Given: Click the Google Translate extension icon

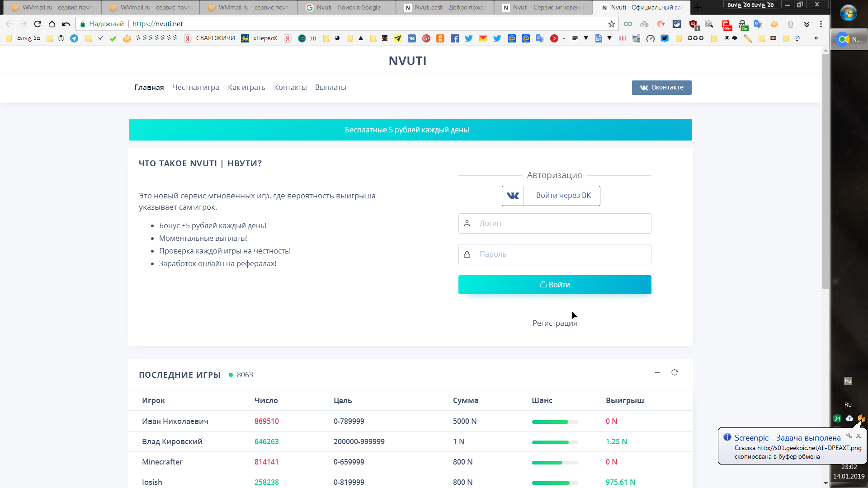Looking at the screenshot, I should [x=758, y=24].
